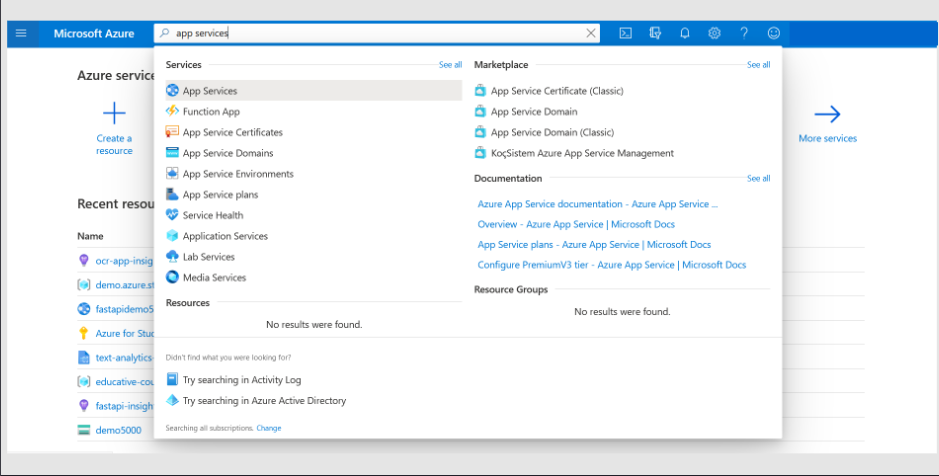Open the notifications bell
Viewport: 939px width, 476px height.
684,34
